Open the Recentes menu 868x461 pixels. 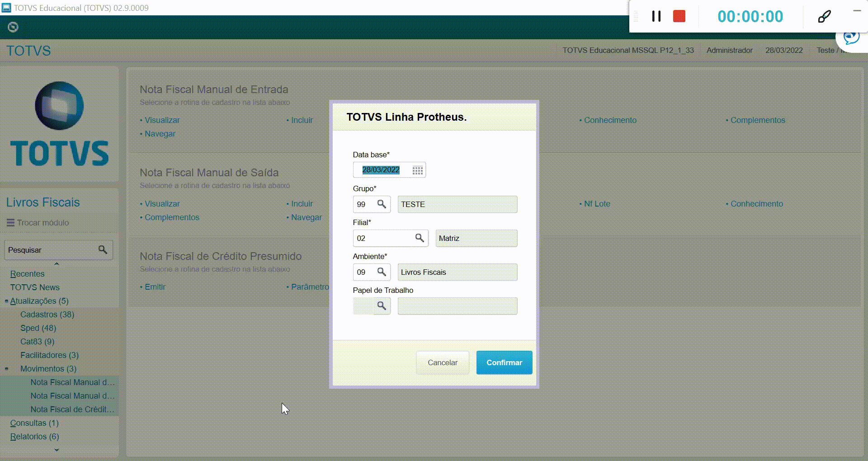tap(27, 274)
